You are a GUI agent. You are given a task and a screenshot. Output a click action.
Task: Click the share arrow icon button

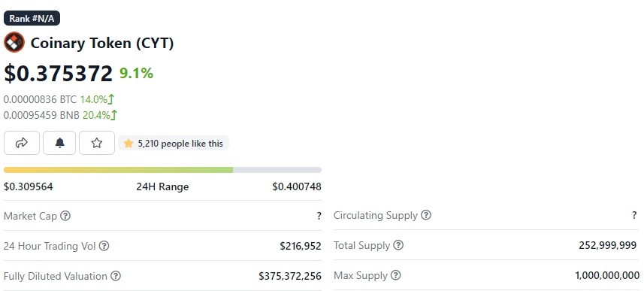pos(21,143)
